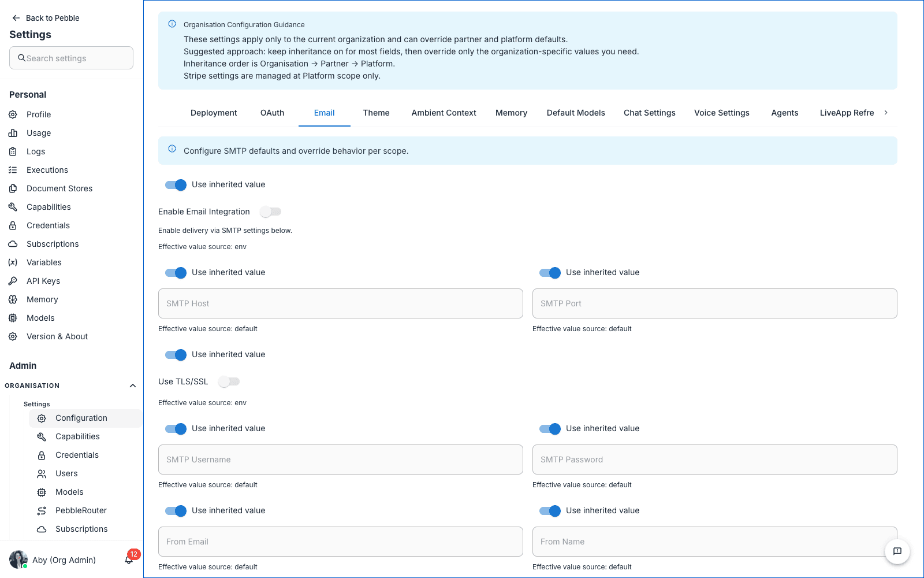Click the Personal Subscriptions cloud icon
The height and width of the screenshot is (578, 924).
click(x=13, y=244)
